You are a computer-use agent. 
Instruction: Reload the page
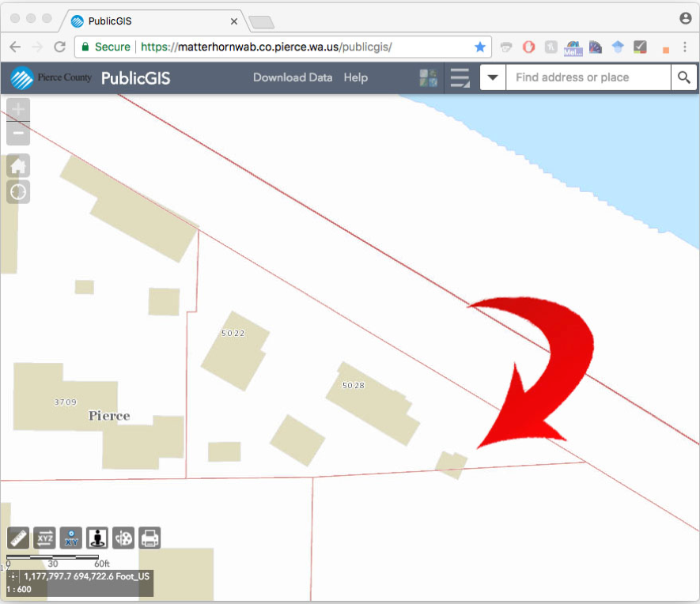(60, 47)
